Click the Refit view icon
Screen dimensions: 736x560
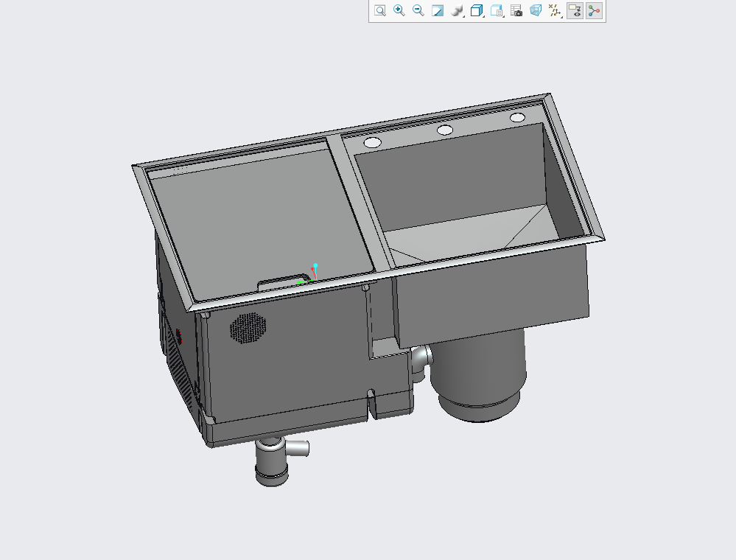[x=380, y=11]
